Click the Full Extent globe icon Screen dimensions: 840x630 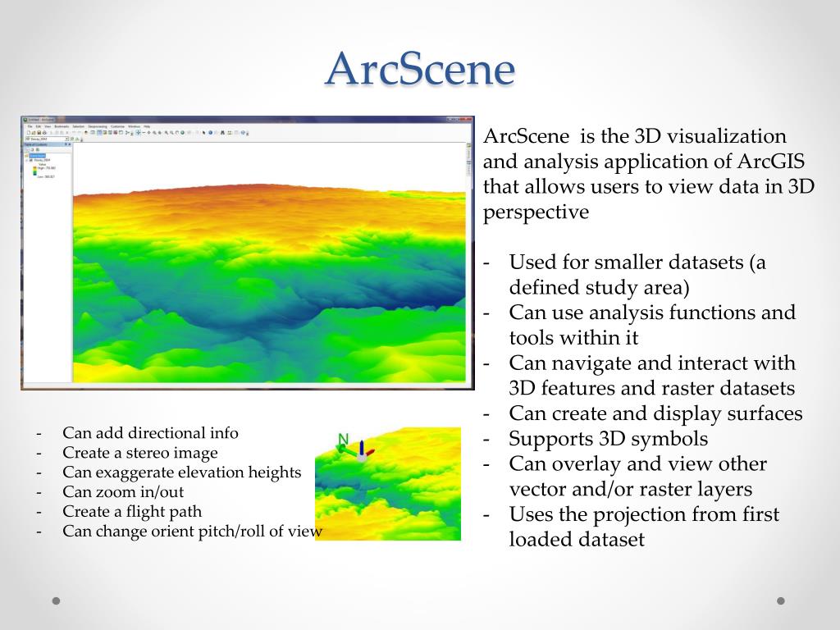[x=182, y=132]
